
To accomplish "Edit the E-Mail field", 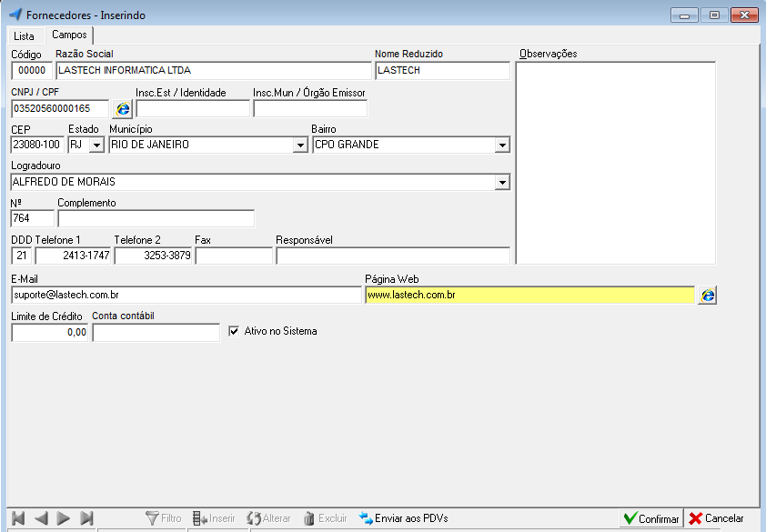I will coord(186,295).
